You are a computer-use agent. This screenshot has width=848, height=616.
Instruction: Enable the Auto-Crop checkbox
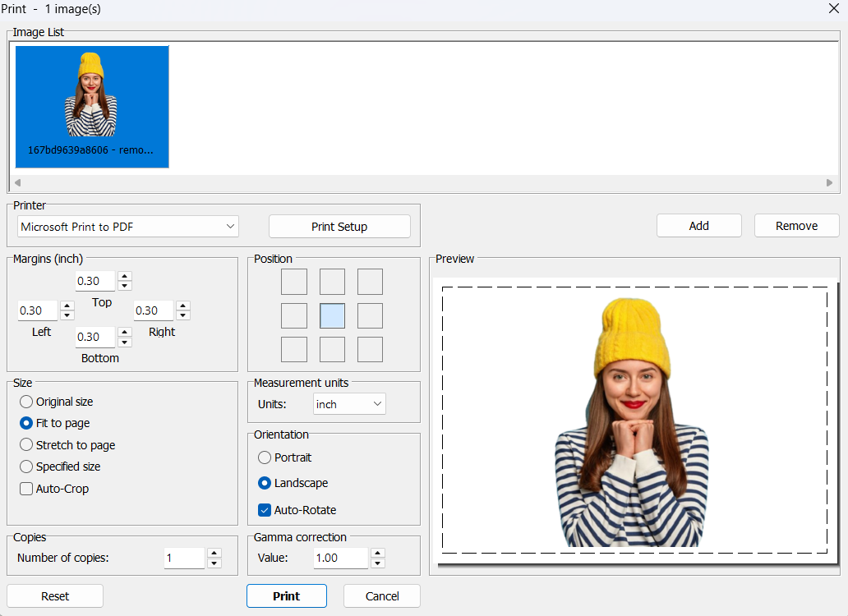pos(27,489)
